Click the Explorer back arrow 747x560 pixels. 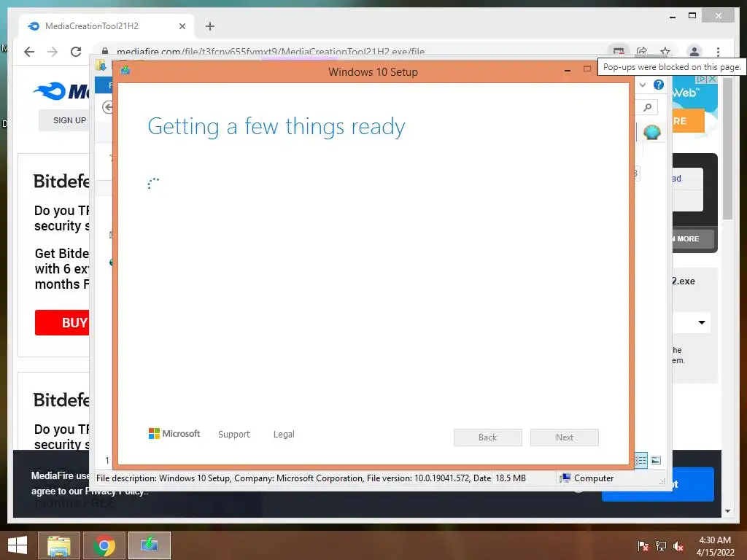pyautogui.click(x=108, y=107)
